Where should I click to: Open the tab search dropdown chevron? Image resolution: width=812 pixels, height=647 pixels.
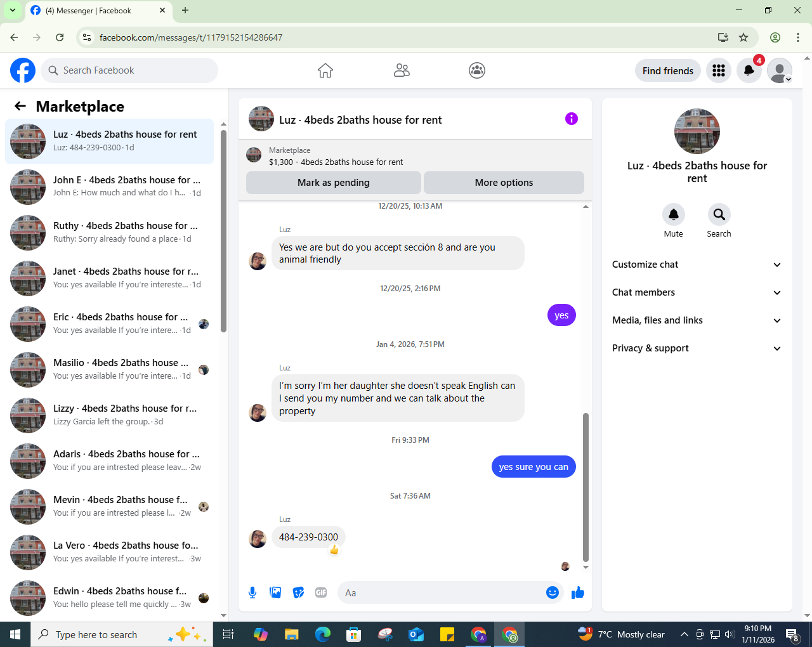[x=12, y=10]
